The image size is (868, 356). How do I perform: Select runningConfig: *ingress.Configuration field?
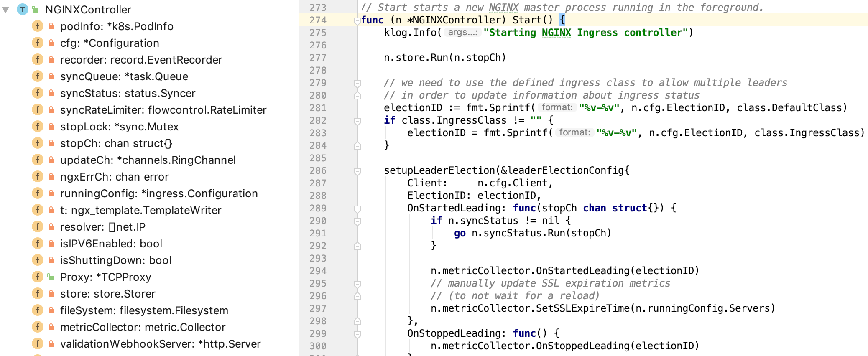click(x=159, y=193)
